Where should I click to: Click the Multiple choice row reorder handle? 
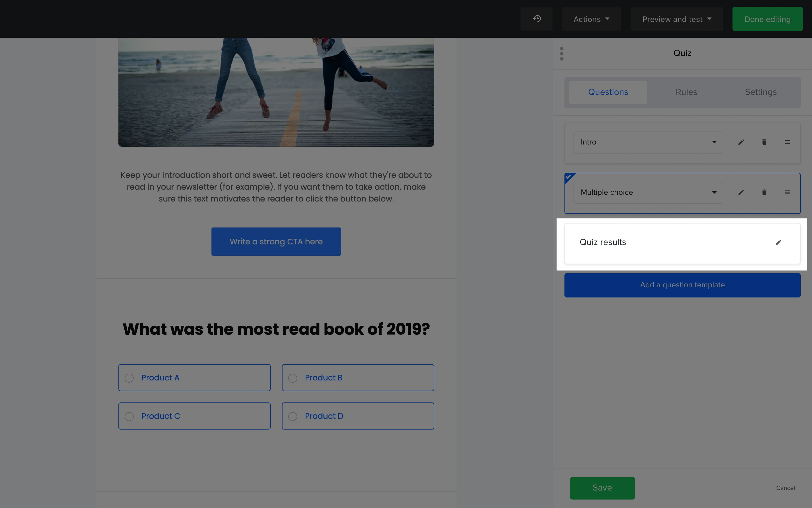pos(787,192)
